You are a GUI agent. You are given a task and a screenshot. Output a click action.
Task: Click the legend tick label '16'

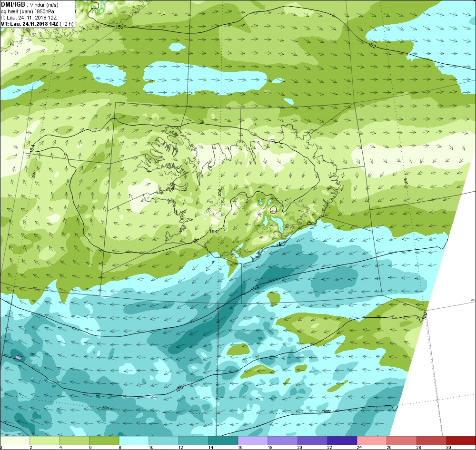[x=240, y=447]
